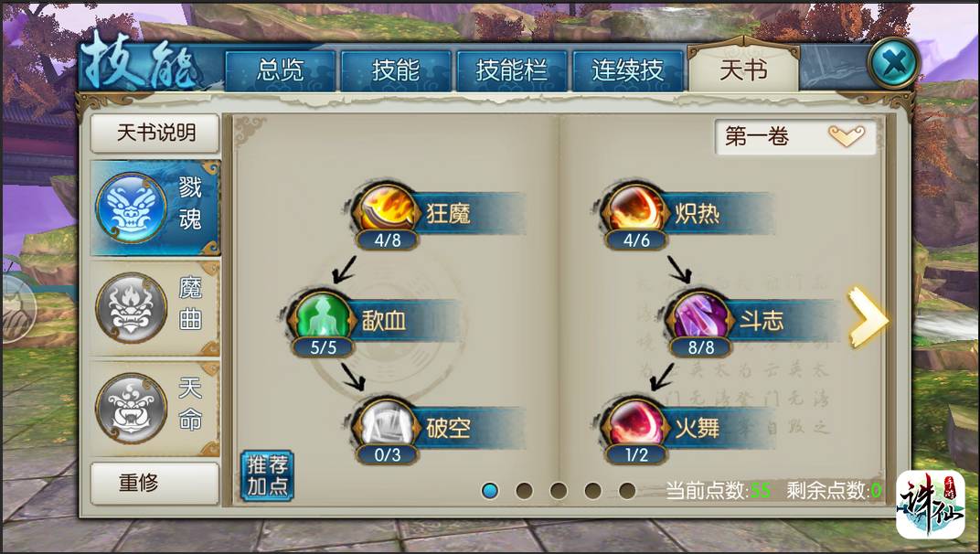980x554 pixels.
Task: Click the 推荐加点 recommended points button
Action: (267, 475)
